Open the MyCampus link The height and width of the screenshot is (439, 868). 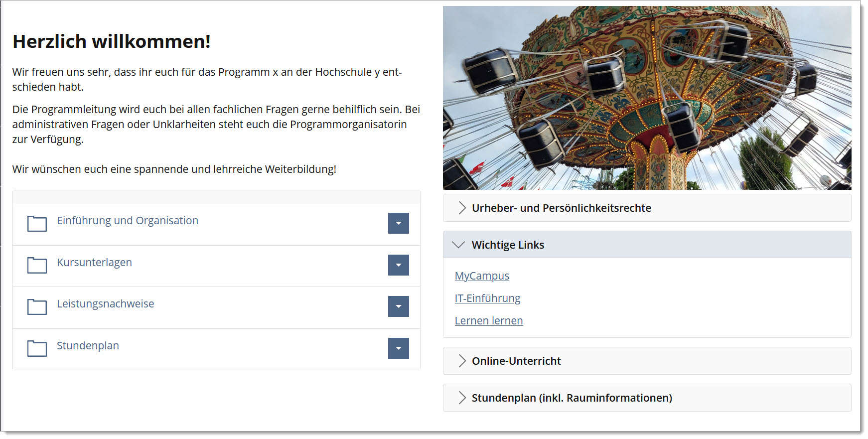point(482,276)
